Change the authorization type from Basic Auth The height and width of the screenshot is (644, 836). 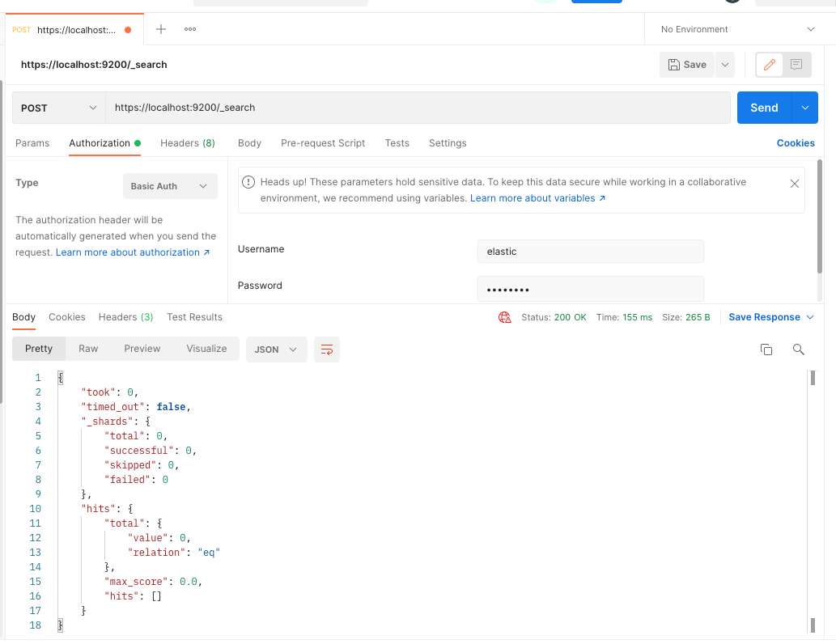point(170,185)
